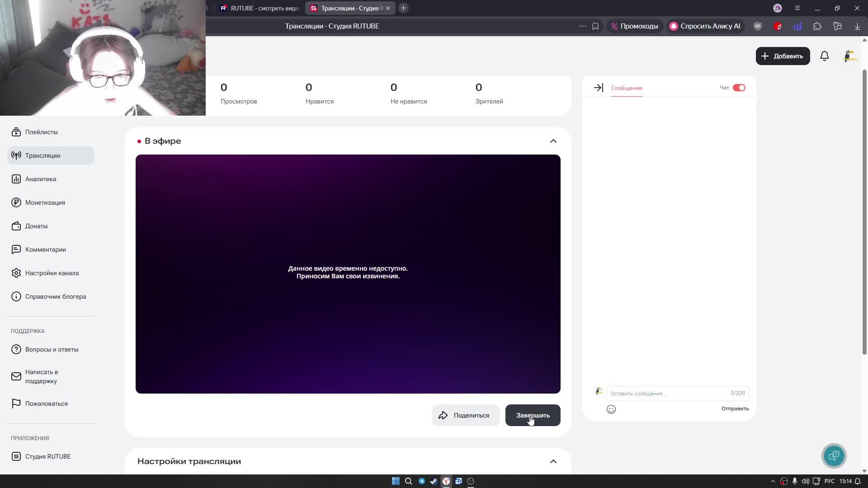Click the floating support chat icon
The image size is (868, 488).
834,455
